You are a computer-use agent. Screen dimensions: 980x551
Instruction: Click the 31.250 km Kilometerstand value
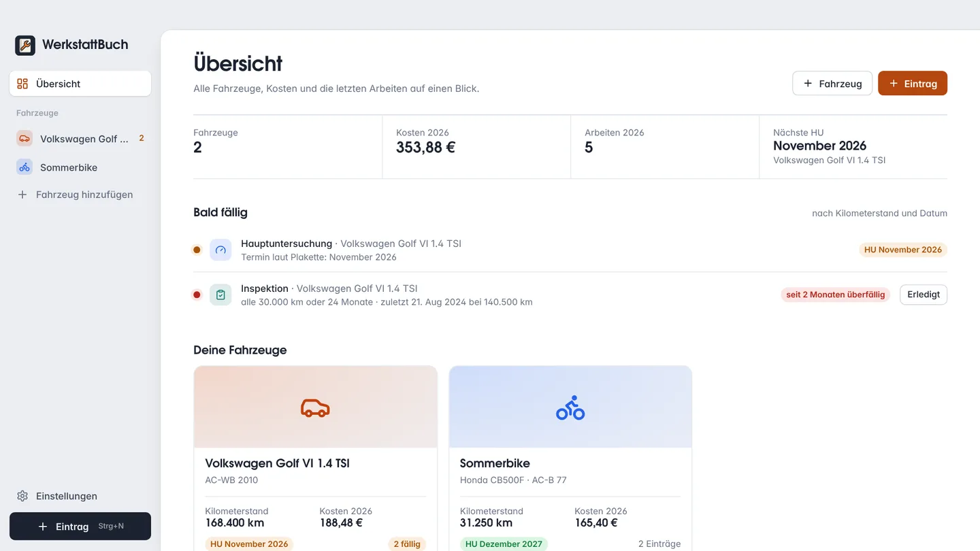coord(486,522)
